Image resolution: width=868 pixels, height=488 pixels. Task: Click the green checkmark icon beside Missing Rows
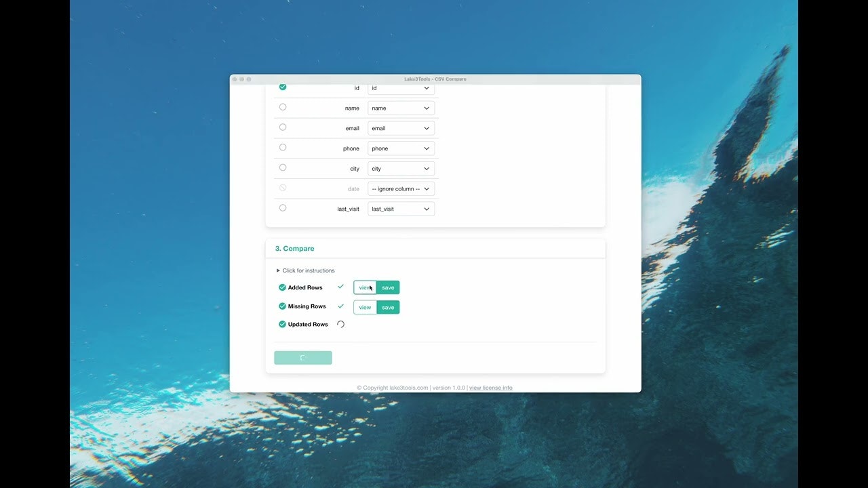coord(283,306)
